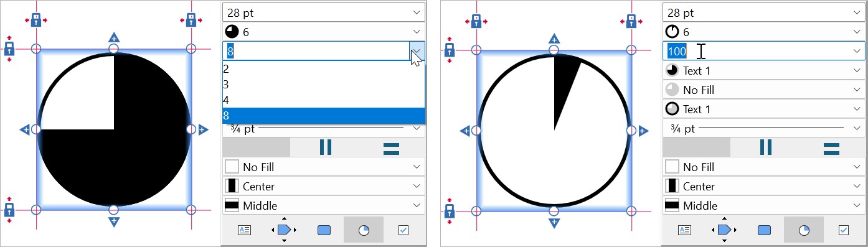Open checkmark tab in panel showing 100
Screen dimensions: 868x247
click(x=843, y=230)
